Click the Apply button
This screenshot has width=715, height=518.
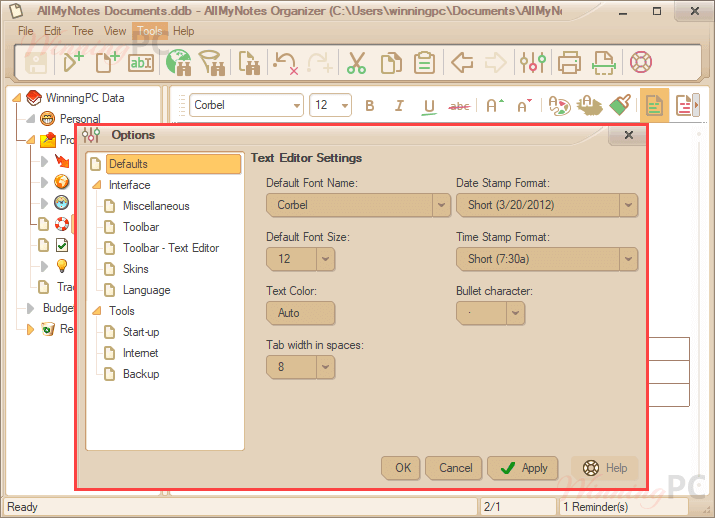(x=523, y=468)
